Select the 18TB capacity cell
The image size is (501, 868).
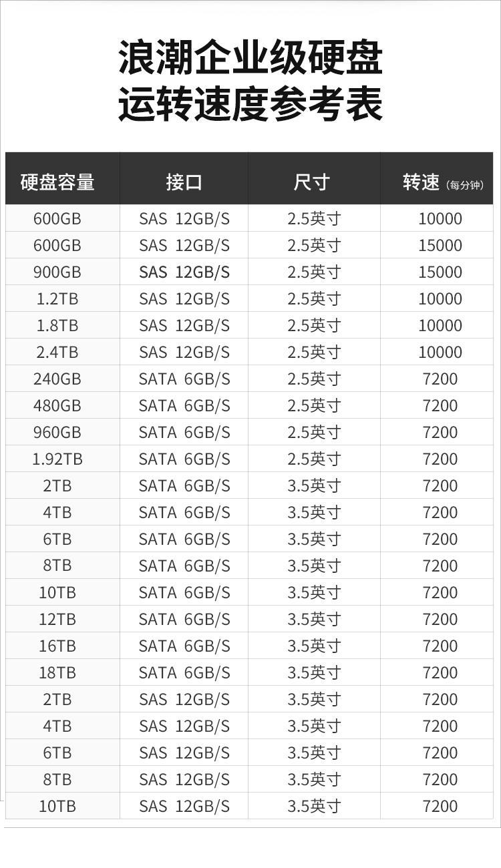coord(57,672)
